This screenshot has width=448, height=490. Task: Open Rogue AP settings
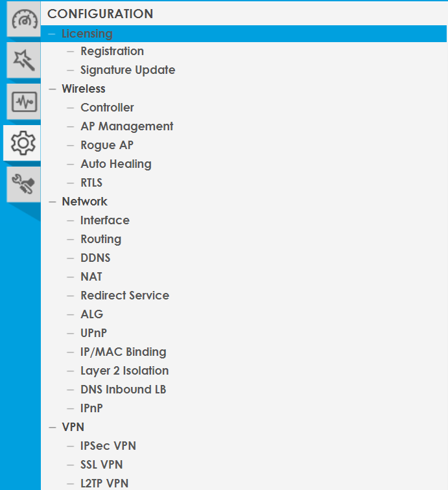[x=107, y=145]
